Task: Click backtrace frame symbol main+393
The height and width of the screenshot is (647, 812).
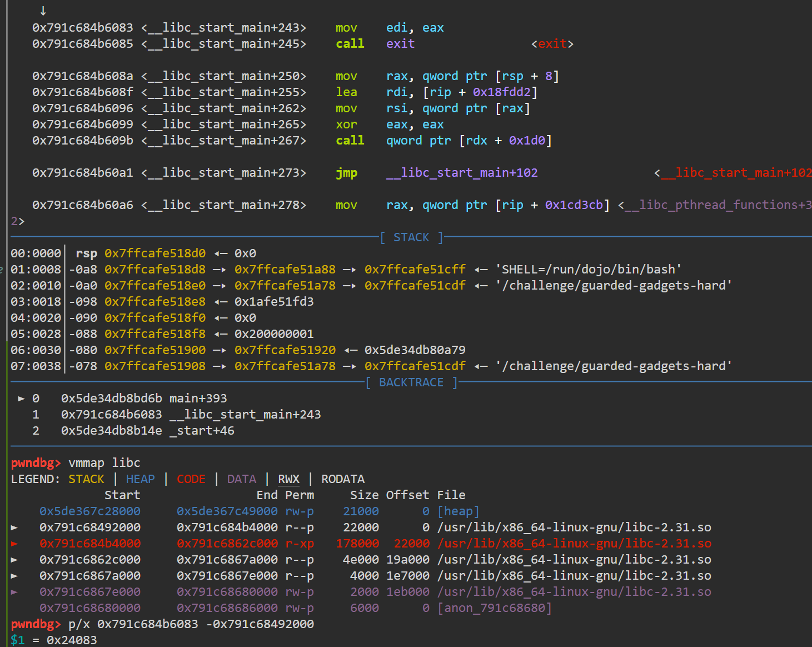Action: click(198, 399)
